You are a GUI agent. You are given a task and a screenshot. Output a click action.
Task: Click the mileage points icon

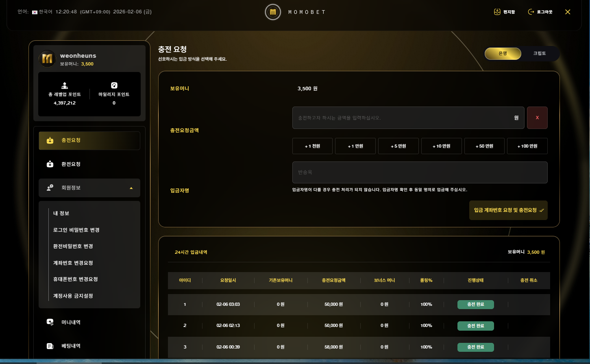point(114,85)
